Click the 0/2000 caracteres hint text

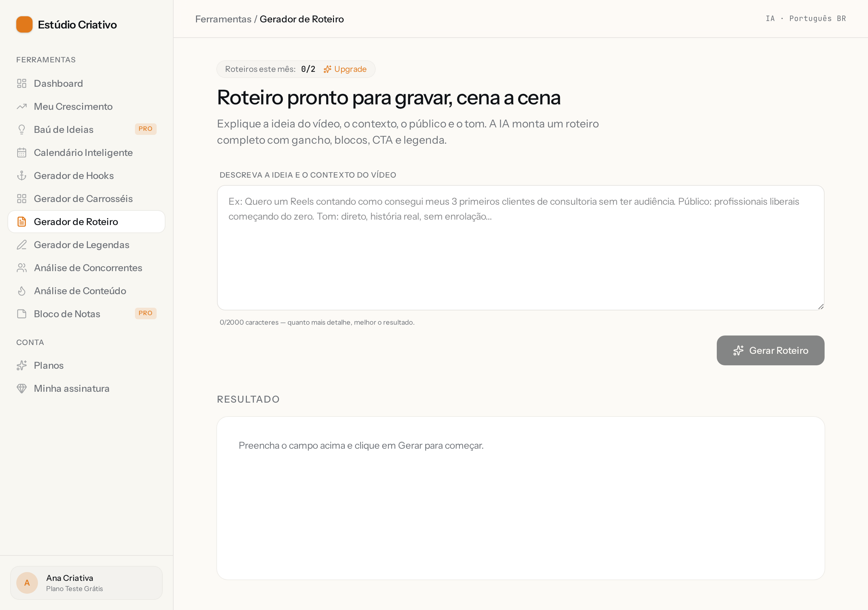(x=317, y=322)
